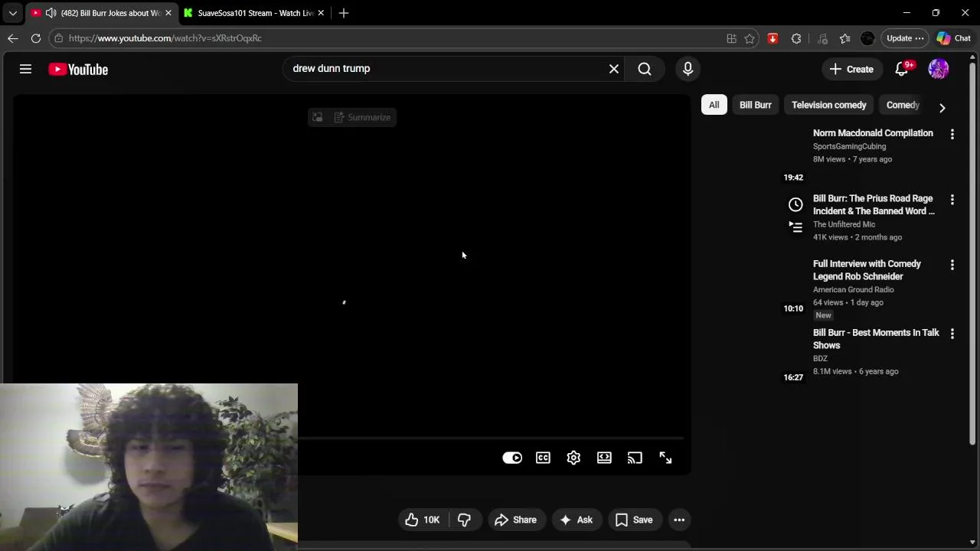This screenshot has width=980, height=551.
Task: Seek on the video progress bar
Action: (x=490, y=439)
